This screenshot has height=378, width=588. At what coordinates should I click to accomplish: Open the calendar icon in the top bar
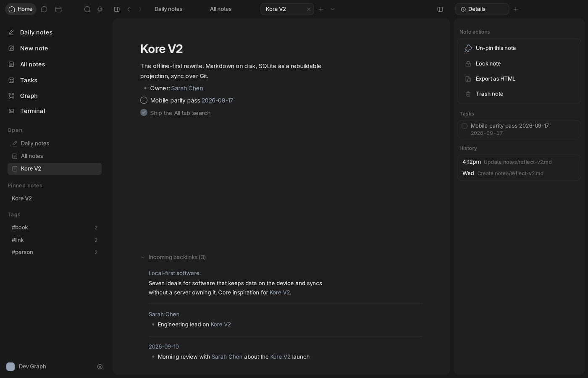pos(58,9)
